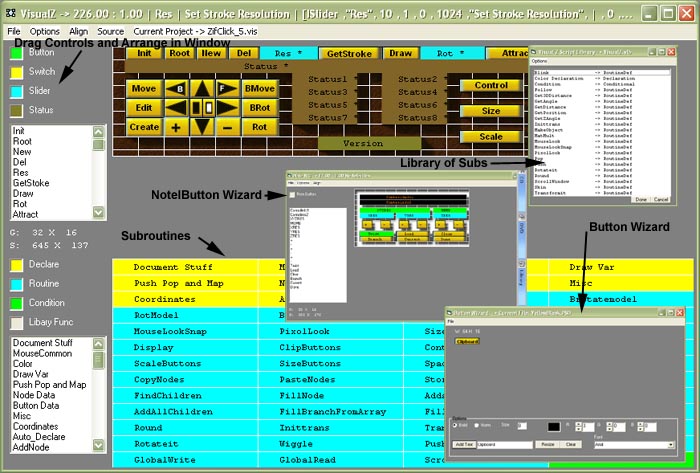Open the Options menu

click(x=44, y=32)
